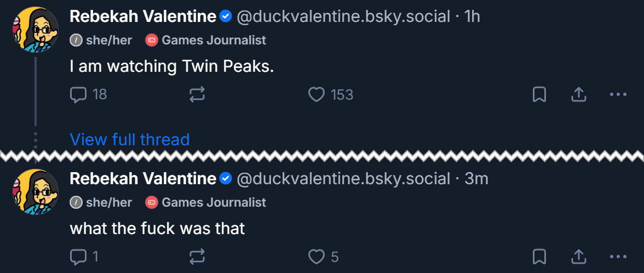Screen dimensions: 644x273
Task: Reply to the Twin Peaks post
Action: coord(79,95)
